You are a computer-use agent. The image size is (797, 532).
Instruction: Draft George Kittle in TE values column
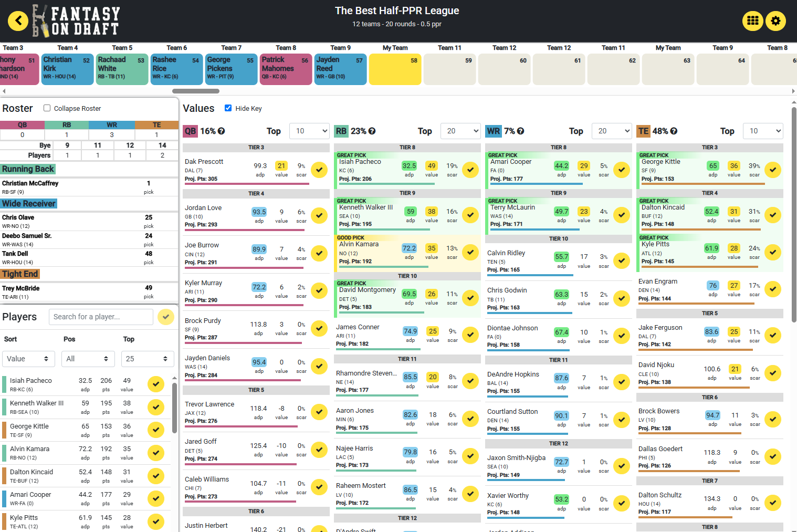(x=773, y=170)
